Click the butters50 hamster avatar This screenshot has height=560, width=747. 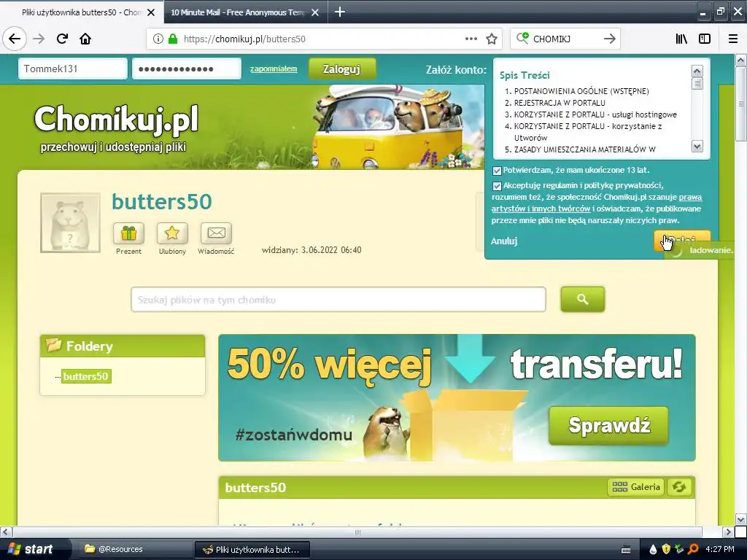(x=70, y=222)
